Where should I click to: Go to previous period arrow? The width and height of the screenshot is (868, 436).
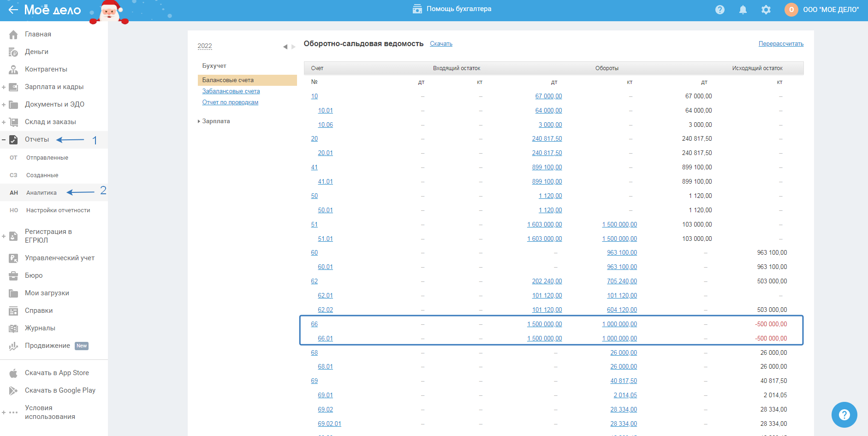pyautogui.click(x=285, y=47)
